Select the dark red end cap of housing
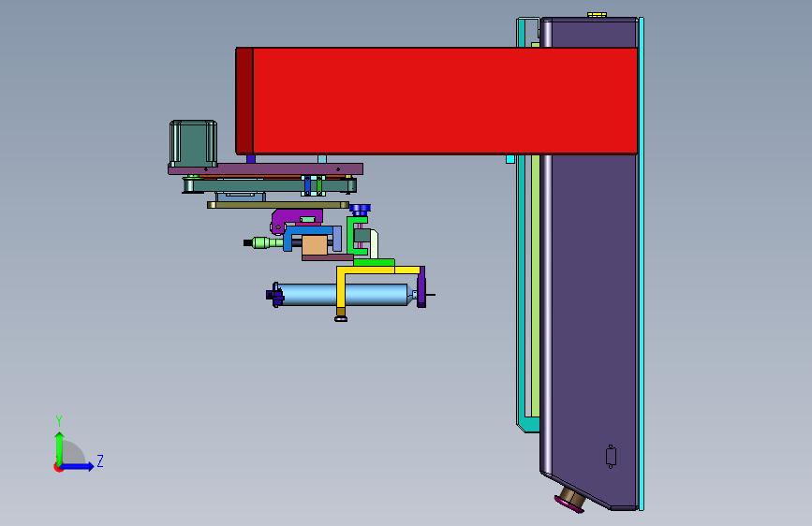Image resolution: width=812 pixels, height=526 pixels. pos(244,101)
